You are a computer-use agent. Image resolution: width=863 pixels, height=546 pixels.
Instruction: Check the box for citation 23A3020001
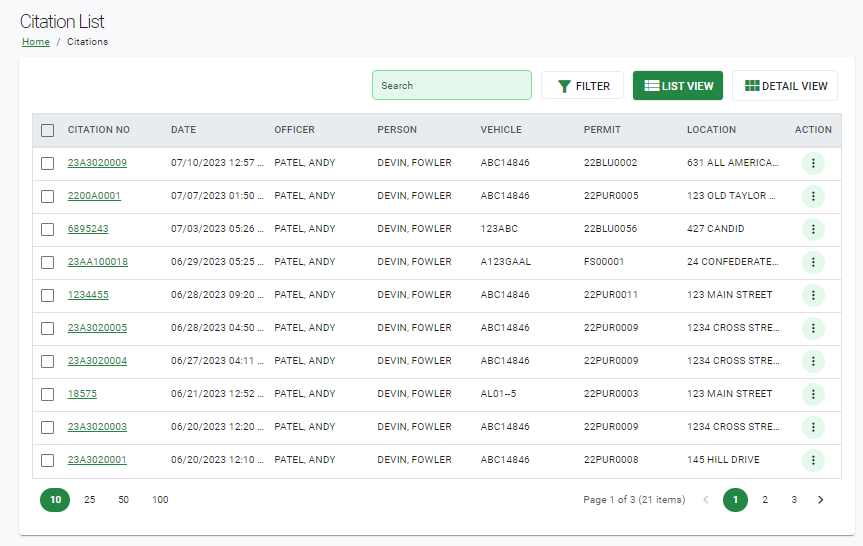click(48, 461)
